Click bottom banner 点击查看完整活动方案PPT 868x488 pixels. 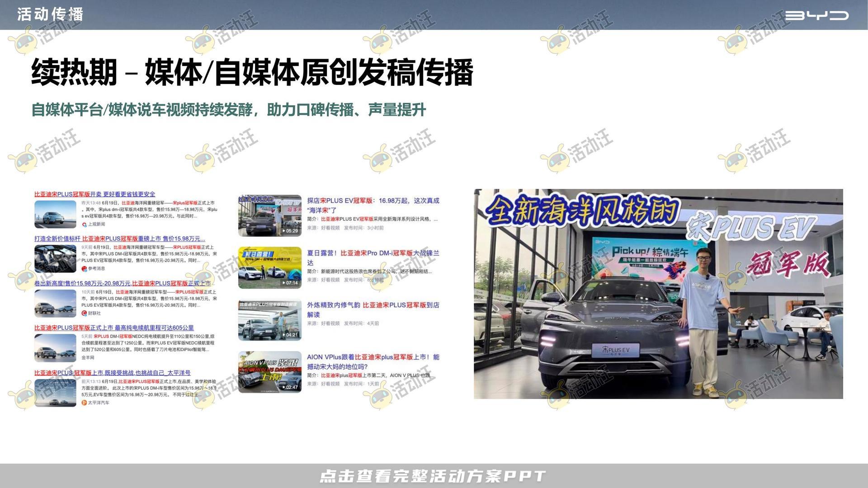(x=433, y=476)
